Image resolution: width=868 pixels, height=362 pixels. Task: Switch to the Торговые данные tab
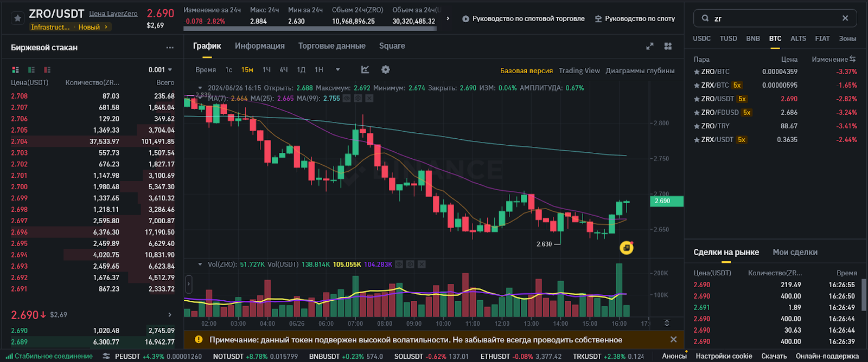pyautogui.click(x=332, y=46)
